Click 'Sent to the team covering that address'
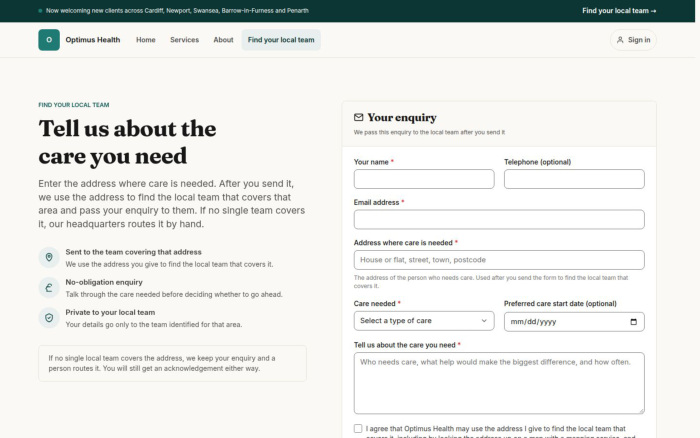The height and width of the screenshot is (438, 700). (133, 252)
